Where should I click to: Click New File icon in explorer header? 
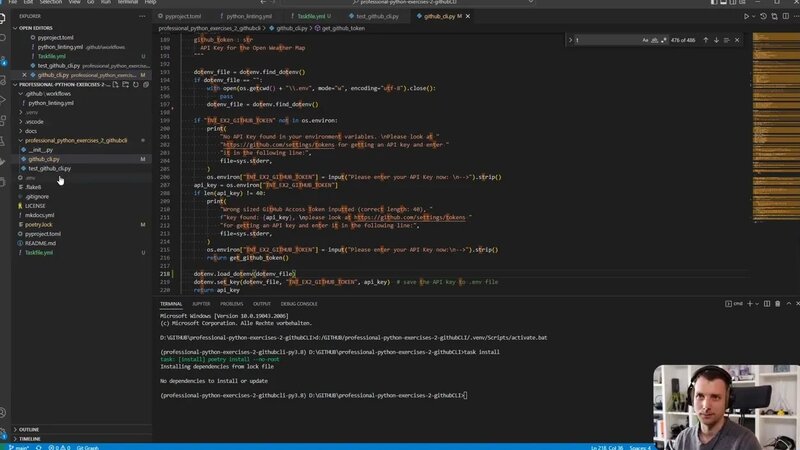[x=115, y=85]
